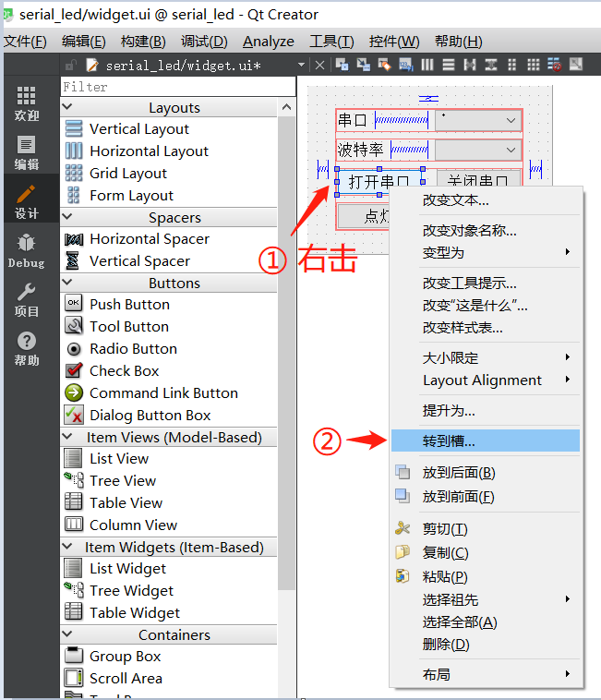Apply form layout from toolbar

click(511, 66)
